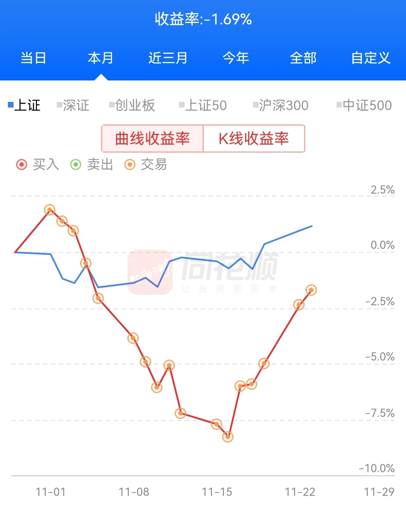Screen dimensions: 406x532
Task: Enable the 中证500 index comparison
Action: [x=364, y=105]
